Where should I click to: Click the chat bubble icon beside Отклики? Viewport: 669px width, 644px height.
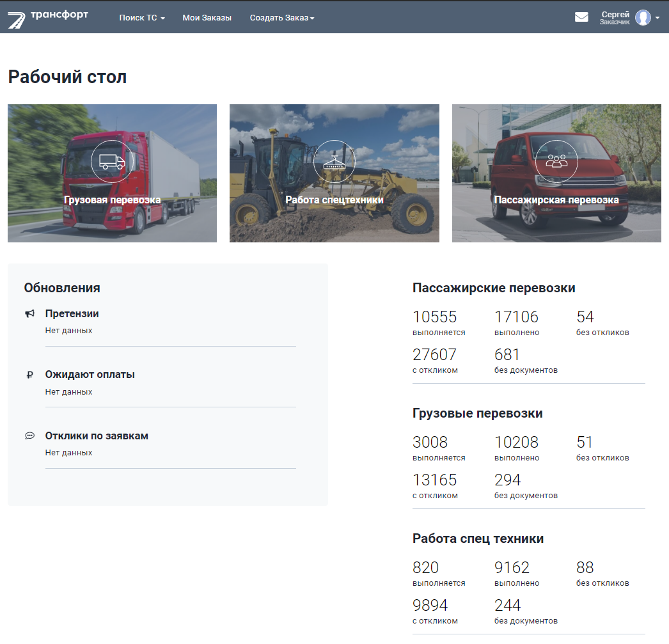29,436
